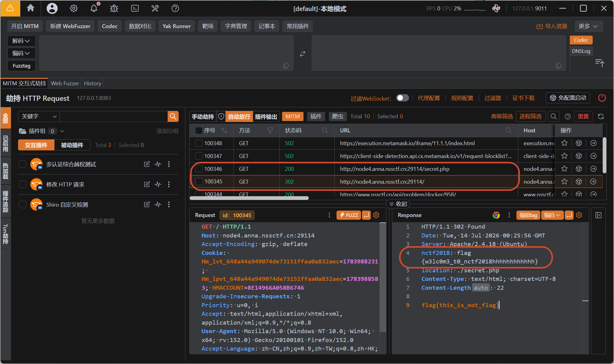
Task: Open request settings gear next to FUZZ
Action: coord(376,215)
